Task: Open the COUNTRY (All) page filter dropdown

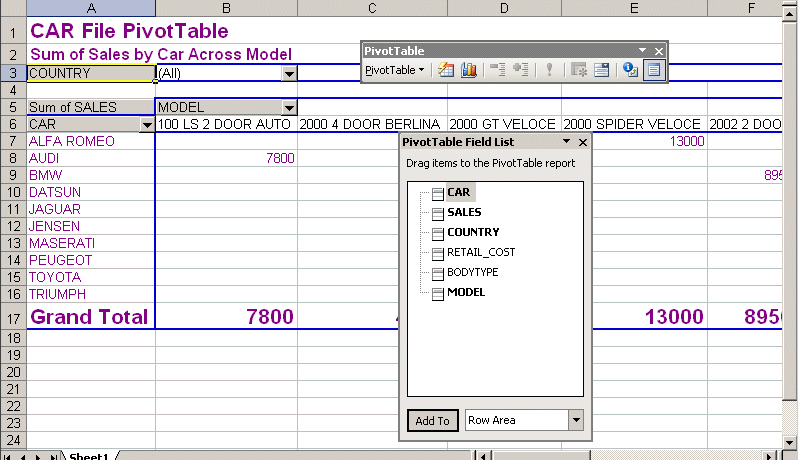Action: tap(289, 74)
